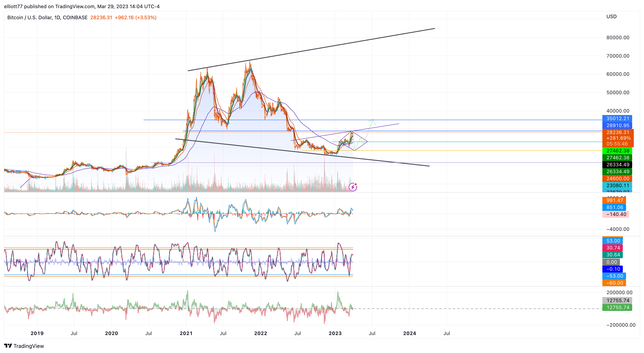Click the -200000.00 axis label
644x353 pixels.
(621, 325)
